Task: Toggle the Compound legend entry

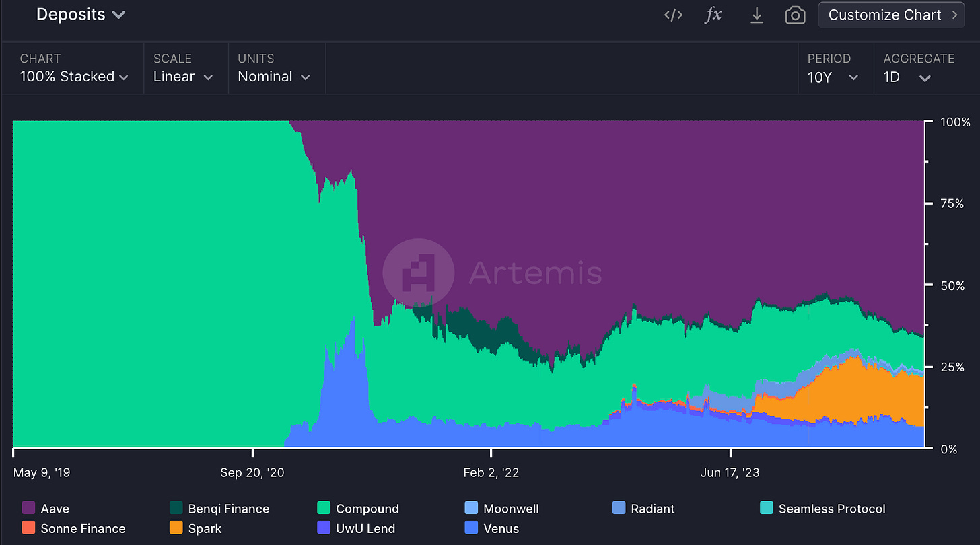Action: [358, 509]
